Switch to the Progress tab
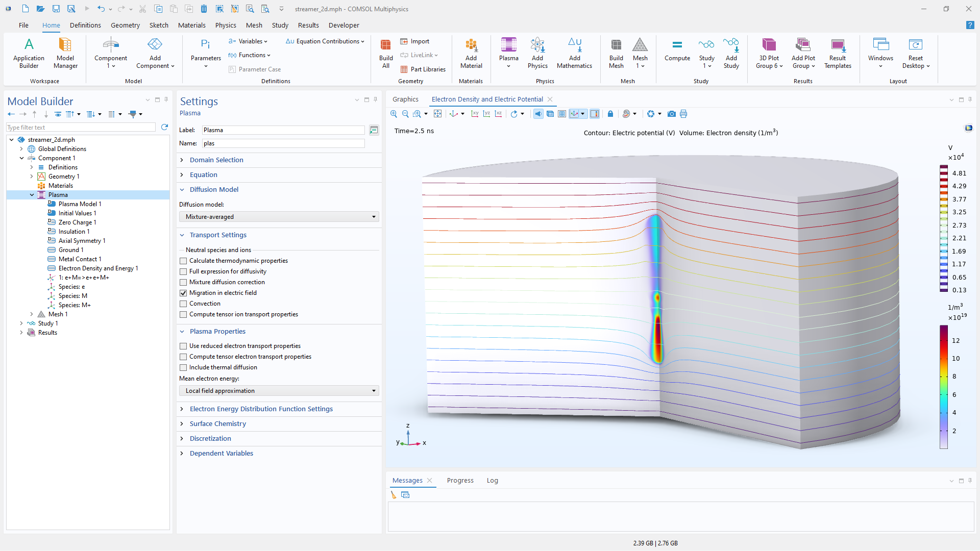The image size is (980, 551). pos(460,480)
